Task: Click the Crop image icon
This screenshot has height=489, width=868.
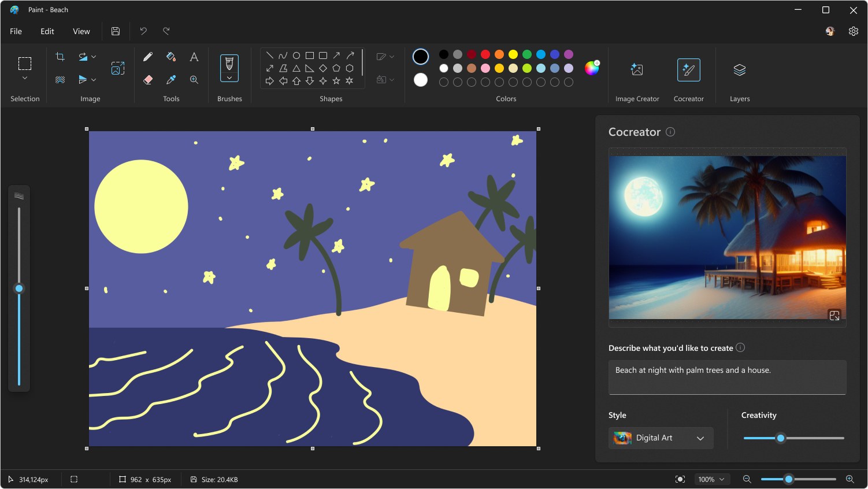Action: click(x=60, y=57)
